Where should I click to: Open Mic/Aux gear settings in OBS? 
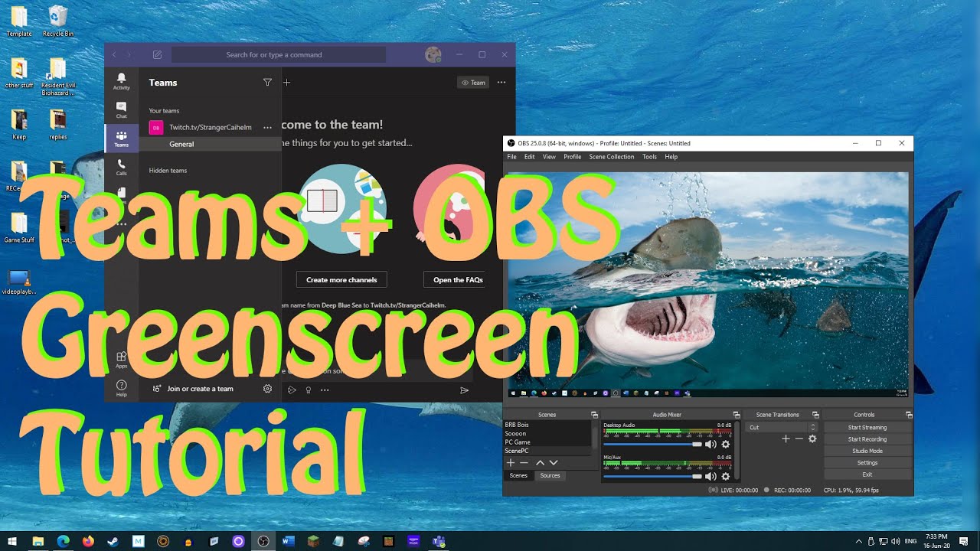point(726,476)
